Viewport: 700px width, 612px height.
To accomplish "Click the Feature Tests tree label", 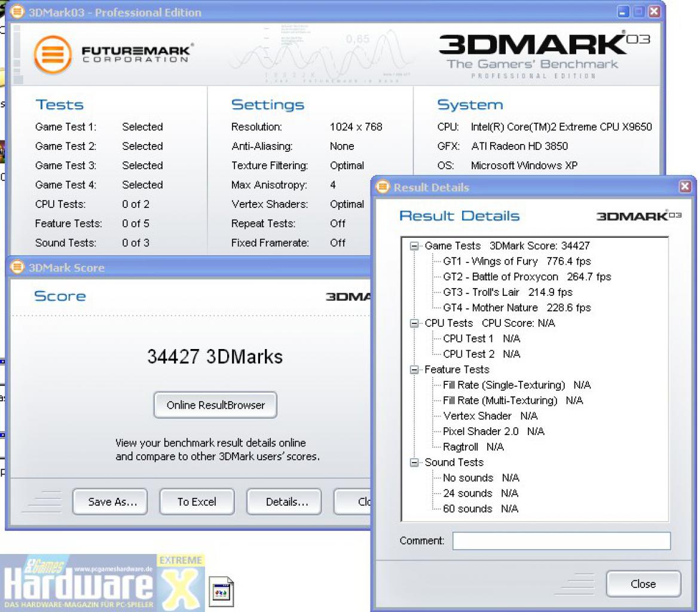I will pyautogui.click(x=457, y=369).
